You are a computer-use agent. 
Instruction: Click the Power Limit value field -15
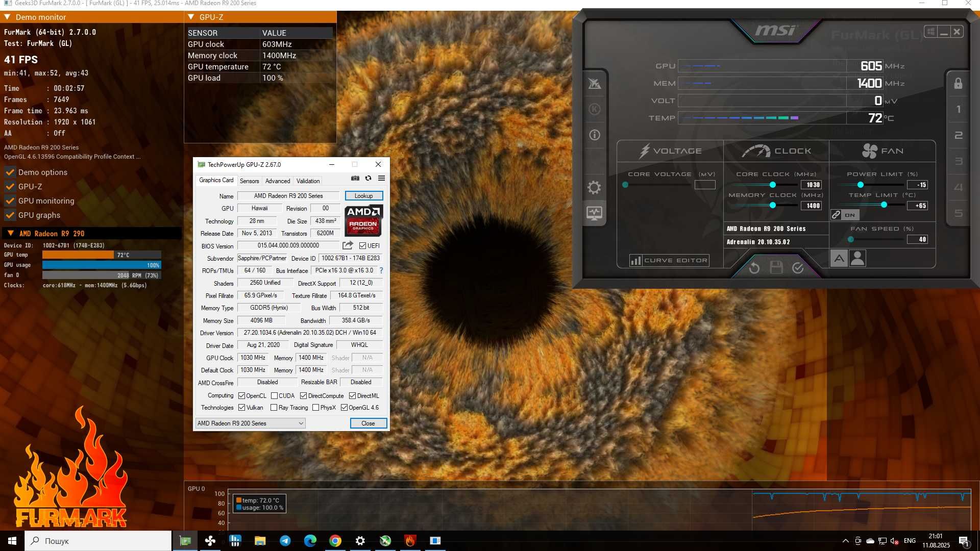tap(917, 185)
